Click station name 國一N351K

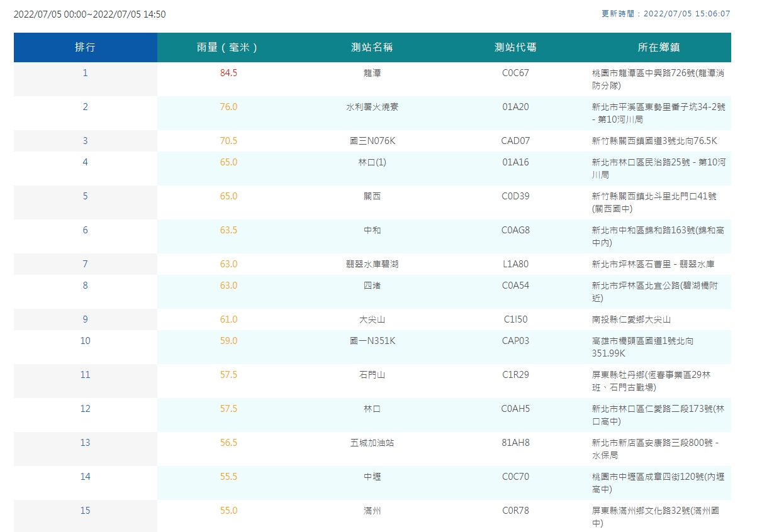pos(372,341)
